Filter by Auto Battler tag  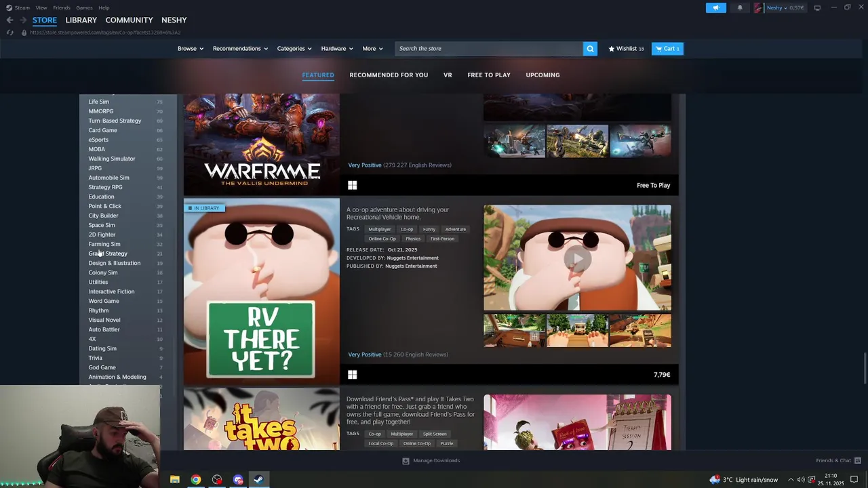click(x=104, y=329)
